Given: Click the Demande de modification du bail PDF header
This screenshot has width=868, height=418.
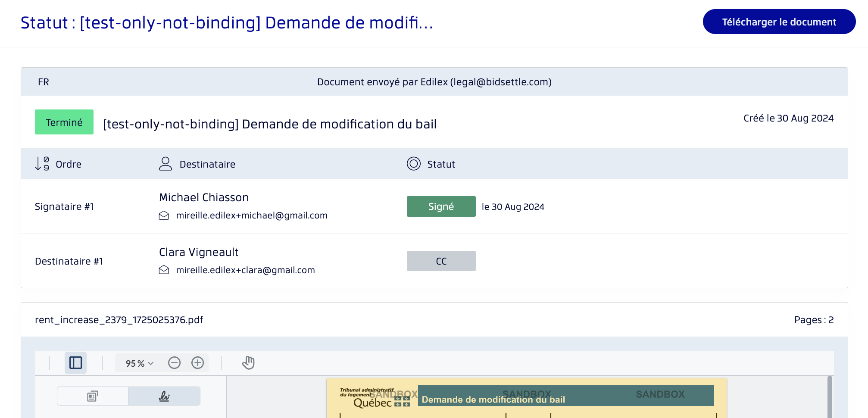Looking at the screenshot, I should tap(493, 399).
